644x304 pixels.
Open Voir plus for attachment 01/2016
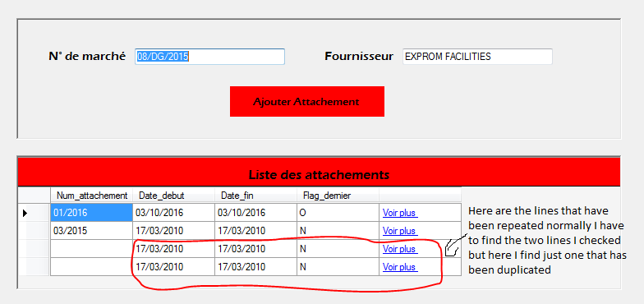(400, 214)
